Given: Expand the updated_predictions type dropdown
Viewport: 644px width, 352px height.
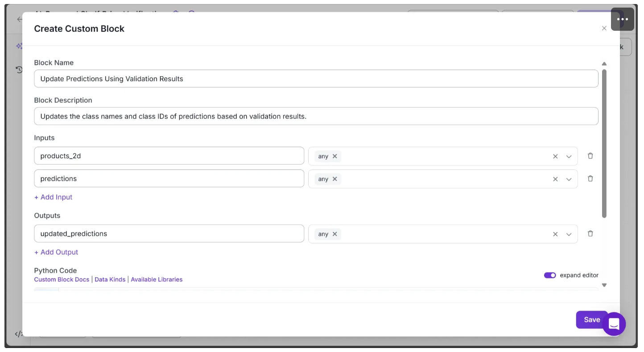Looking at the screenshot, I should pos(569,234).
